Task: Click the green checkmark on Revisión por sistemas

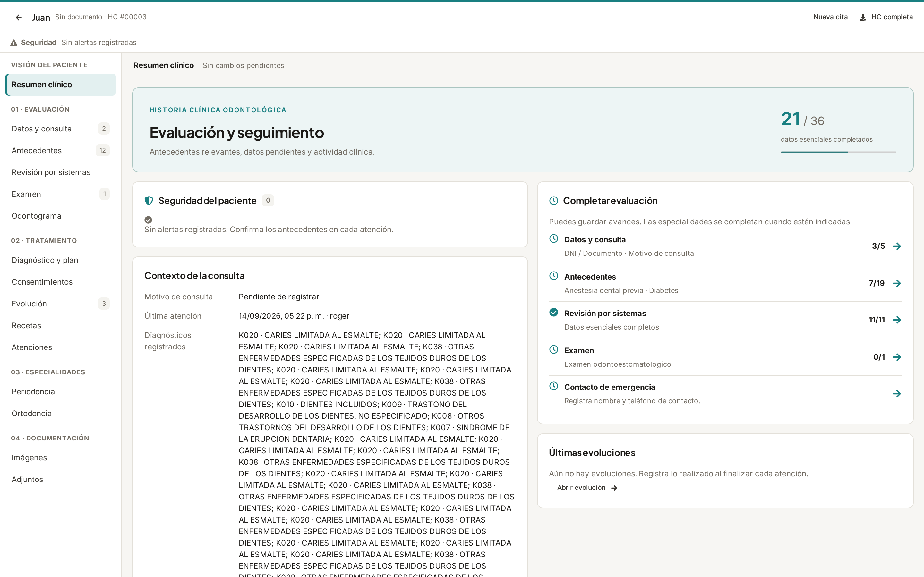Action: coord(554,313)
